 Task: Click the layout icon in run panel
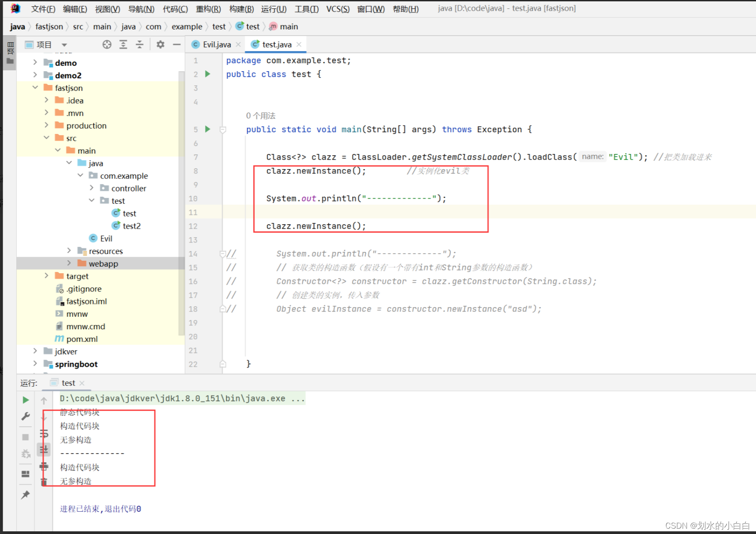[26, 474]
